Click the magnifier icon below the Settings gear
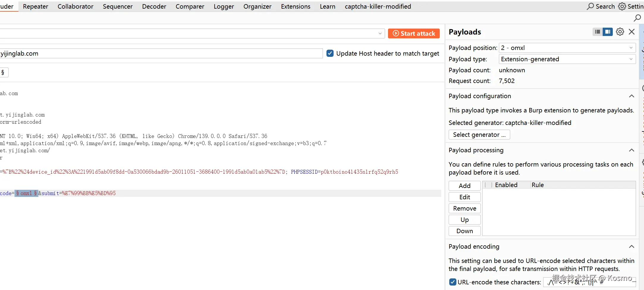Image resolution: width=644 pixels, height=290 pixels. coord(637,18)
